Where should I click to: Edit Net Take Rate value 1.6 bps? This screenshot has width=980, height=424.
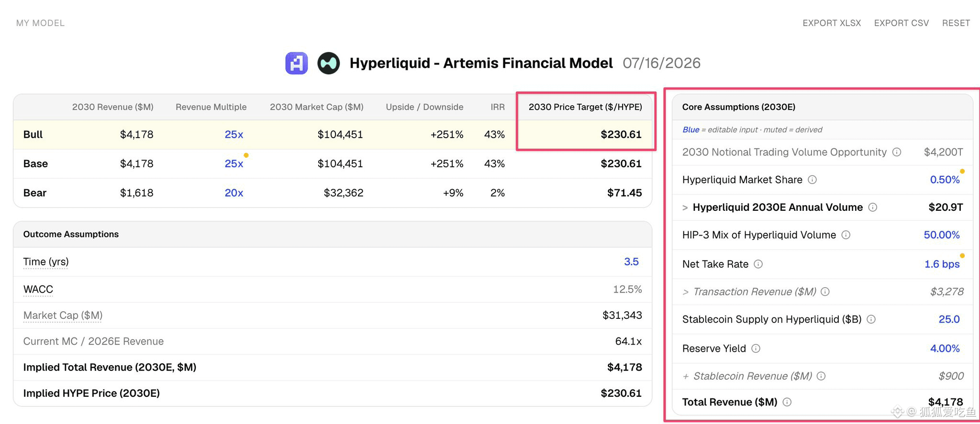(942, 264)
